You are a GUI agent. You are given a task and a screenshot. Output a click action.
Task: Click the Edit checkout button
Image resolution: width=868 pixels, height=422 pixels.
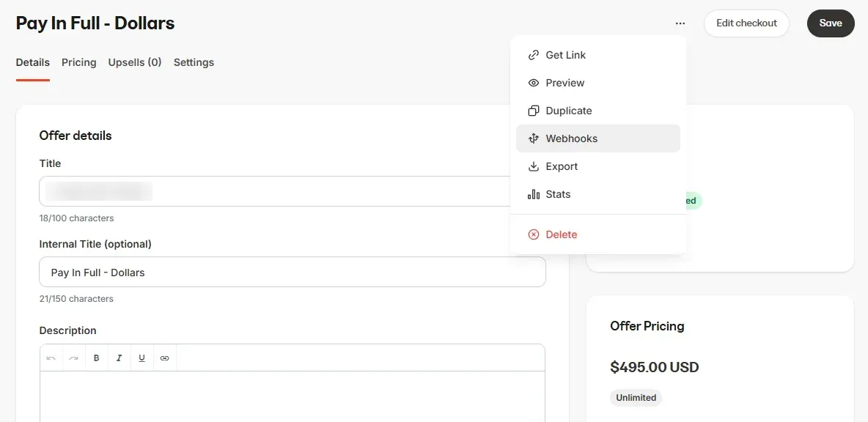[746, 23]
